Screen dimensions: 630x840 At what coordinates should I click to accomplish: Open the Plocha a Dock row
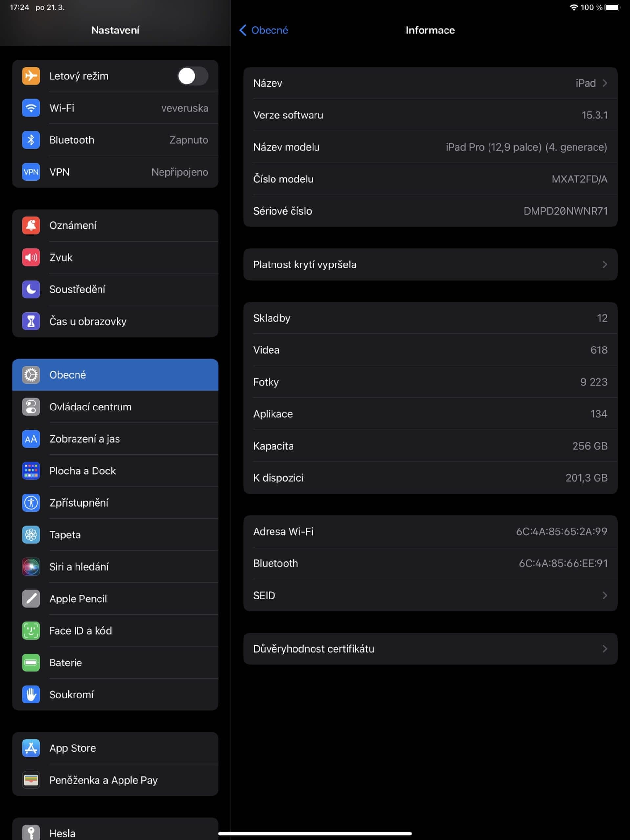[115, 471]
